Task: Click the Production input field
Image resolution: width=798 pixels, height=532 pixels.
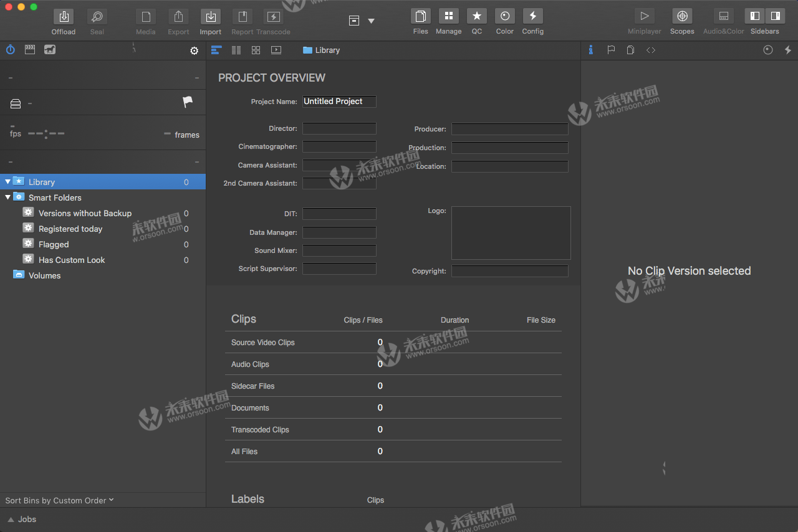Action: click(510, 148)
